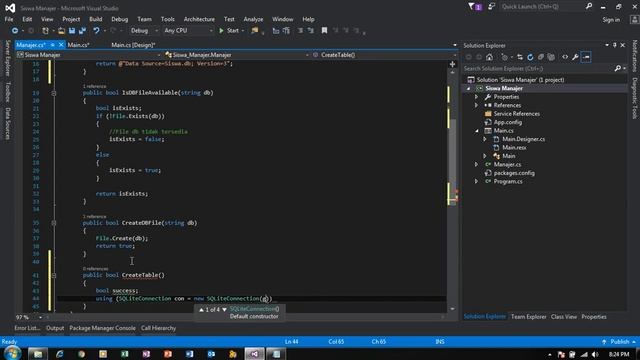Switch to the Main.cs [Design]* tab

point(133,45)
